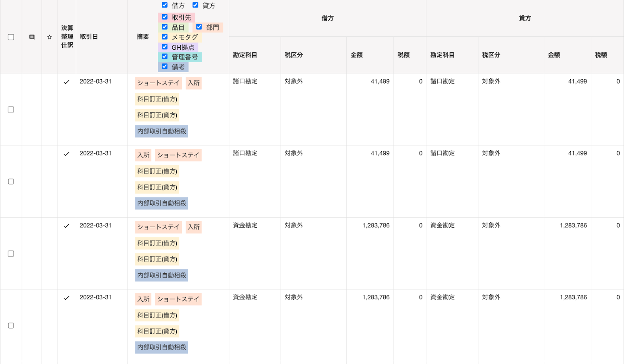The width and height of the screenshot is (631, 364).
Task: Click credit 対象外 tax category in third row
Action: pyautogui.click(x=491, y=225)
